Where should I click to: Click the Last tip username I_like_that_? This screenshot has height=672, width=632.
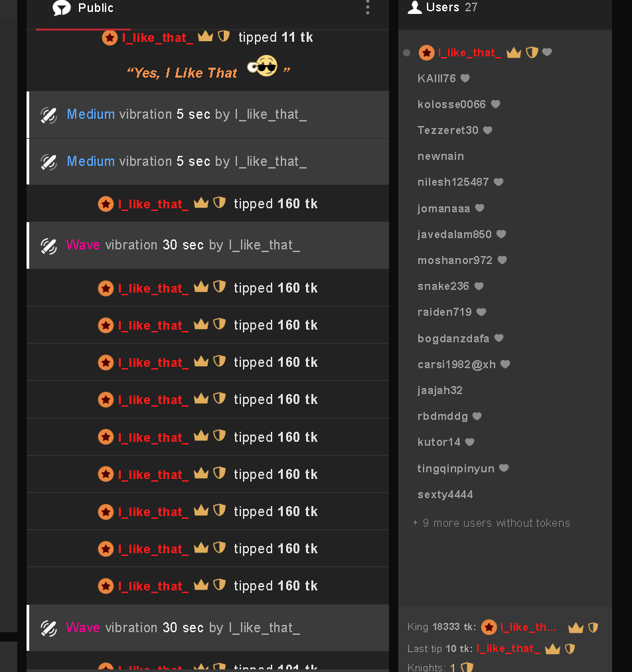508,648
